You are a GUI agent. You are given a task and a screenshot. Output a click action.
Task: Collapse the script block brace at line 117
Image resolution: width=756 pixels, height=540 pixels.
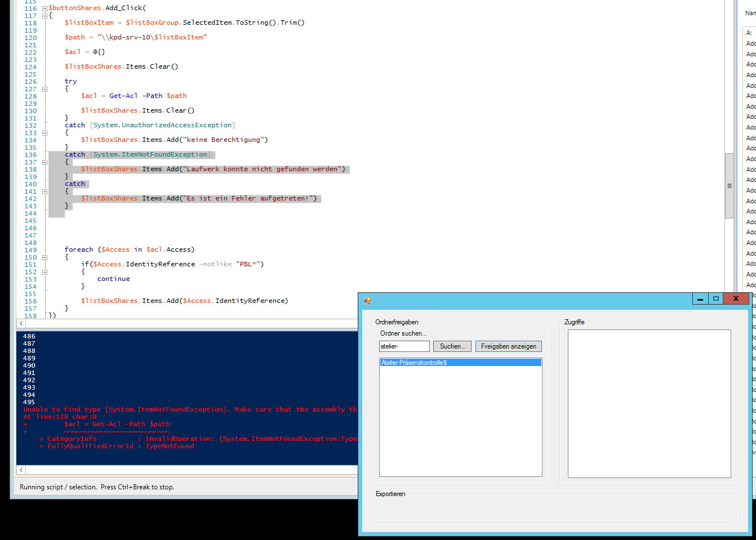(45, 16)
